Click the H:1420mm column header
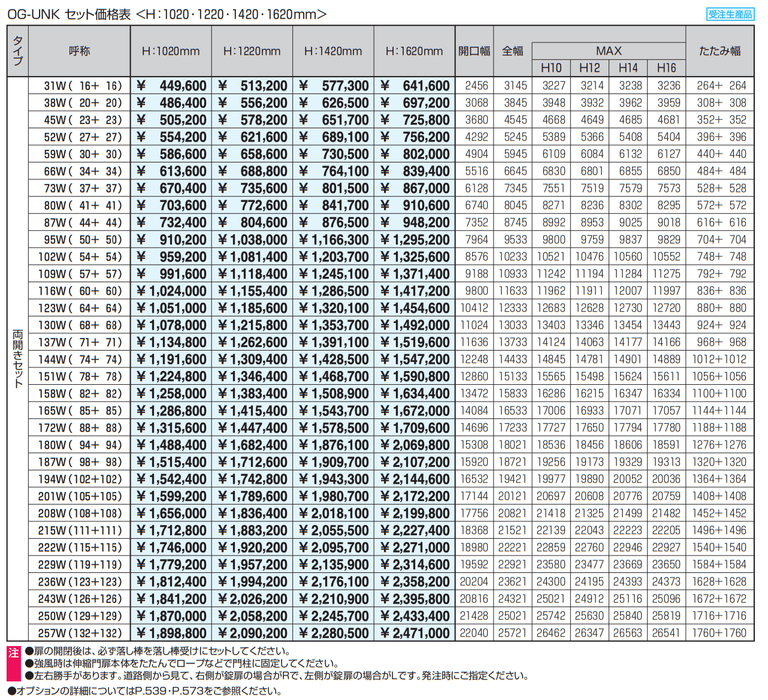This screenshot has height=700, width=768. click(x=333, y=52)
